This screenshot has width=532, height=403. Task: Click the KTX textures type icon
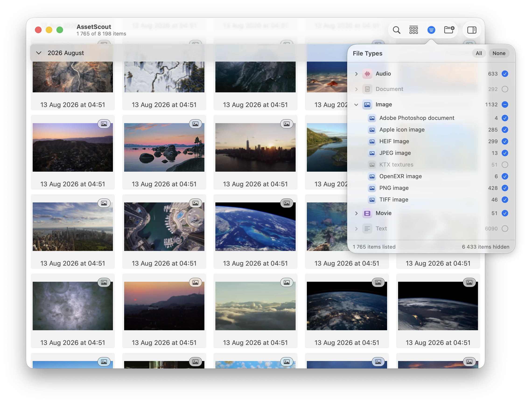pyautogui.click(x=372, y=165)
